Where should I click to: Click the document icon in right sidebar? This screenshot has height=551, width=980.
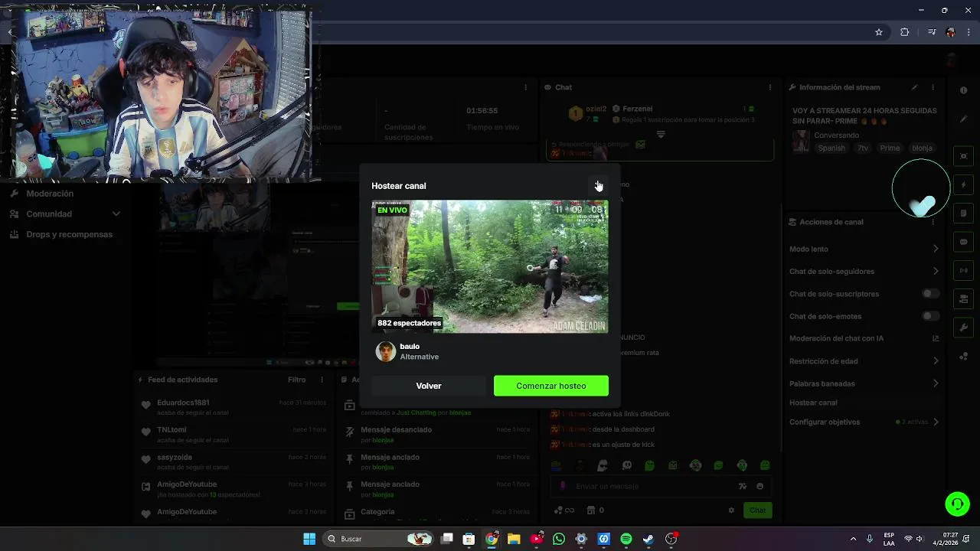click(x=963, y=214)
